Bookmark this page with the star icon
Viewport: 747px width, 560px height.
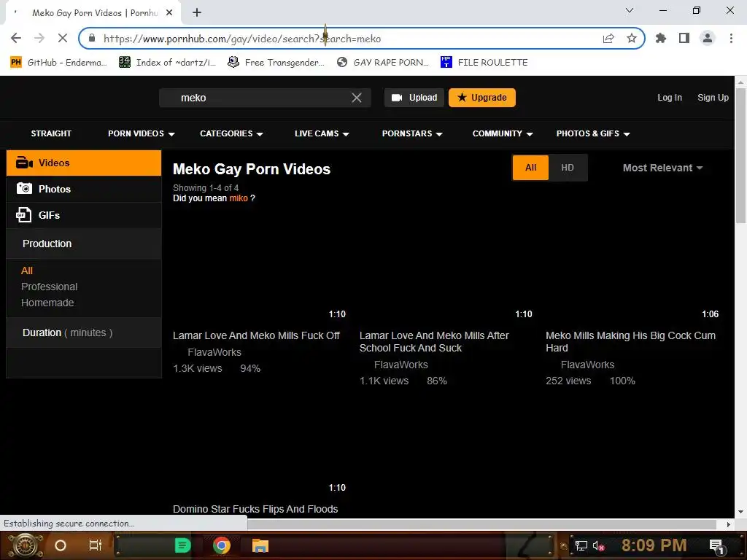pyautogui.click(x=632, y=38)
